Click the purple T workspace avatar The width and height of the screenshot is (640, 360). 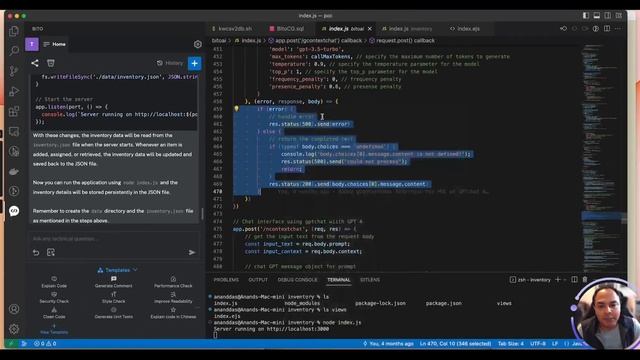tap(31, 44)
